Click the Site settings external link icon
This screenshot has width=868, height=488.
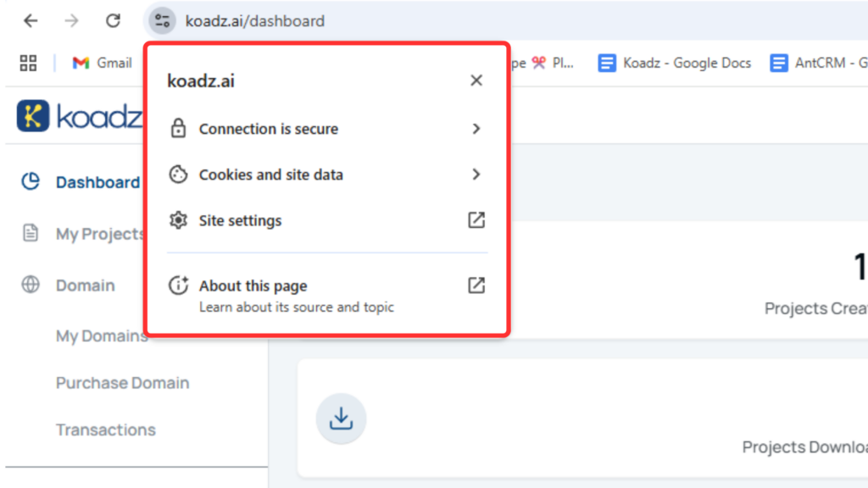coord(476,220)
